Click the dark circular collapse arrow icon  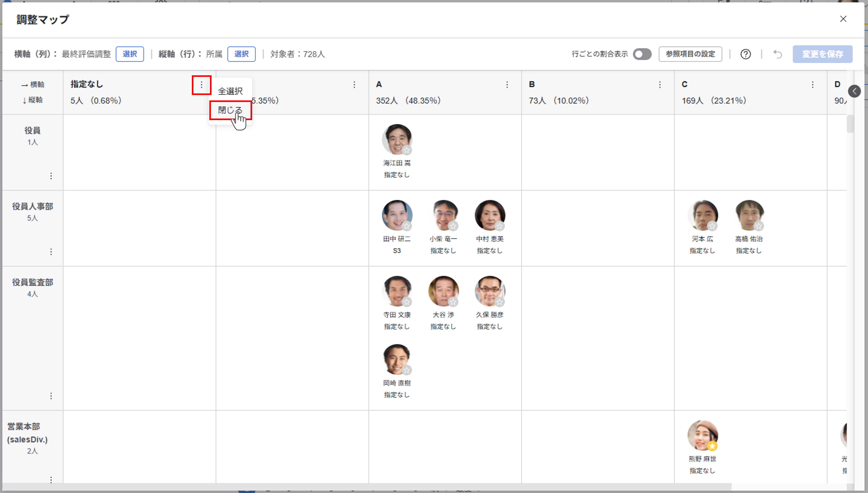[x=854, y=91]
